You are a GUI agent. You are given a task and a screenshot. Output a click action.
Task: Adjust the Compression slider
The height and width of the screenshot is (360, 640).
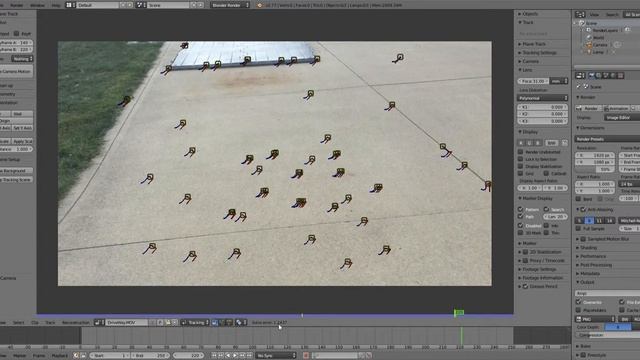pyautogui.click(x=607, y=335)
